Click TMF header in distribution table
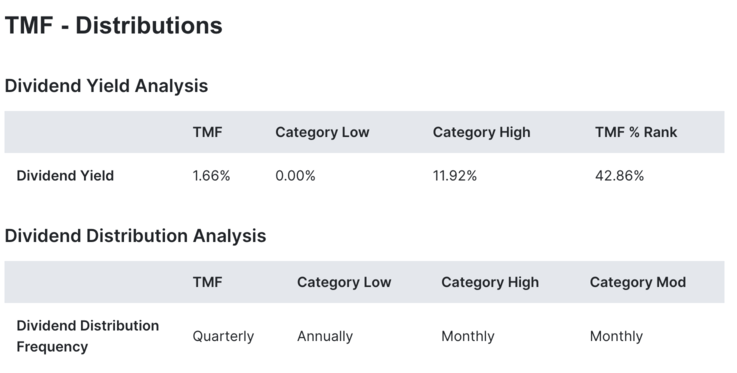 tap(207, 282)
